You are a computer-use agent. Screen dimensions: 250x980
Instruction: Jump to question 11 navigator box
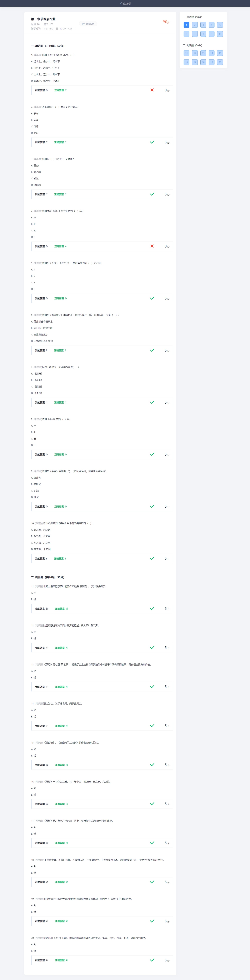(186, 53)
